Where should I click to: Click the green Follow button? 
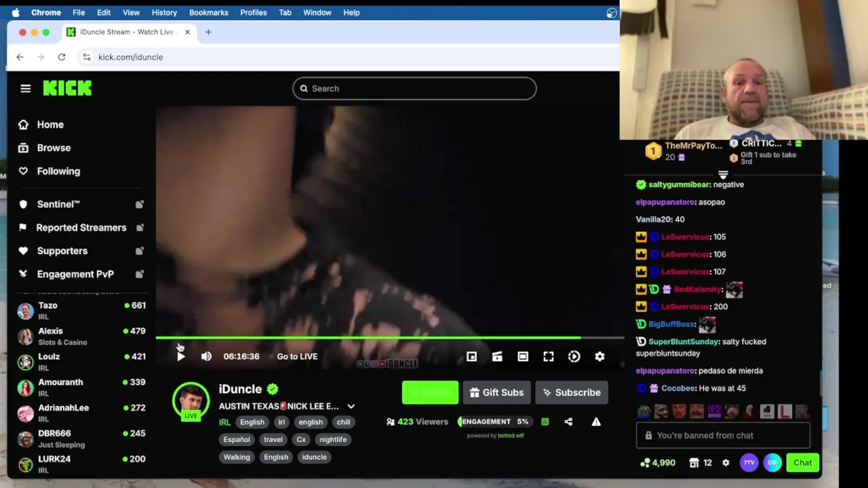[430, 392]
